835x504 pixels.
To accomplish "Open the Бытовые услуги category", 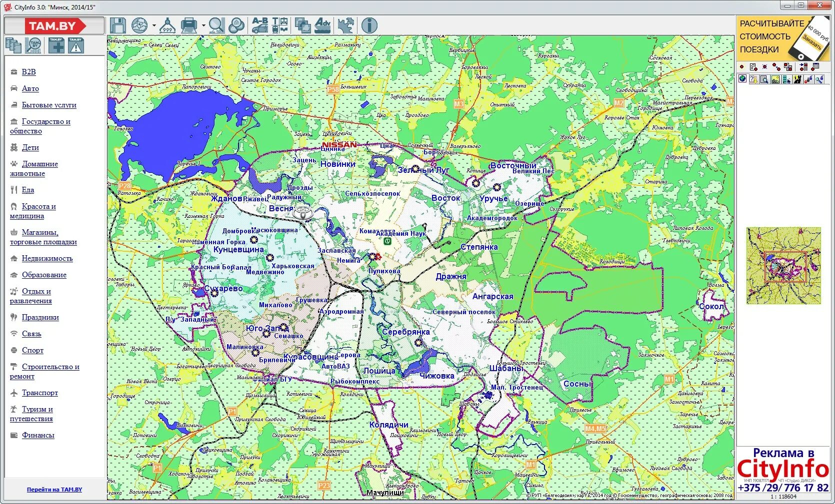I will [49, 105].
